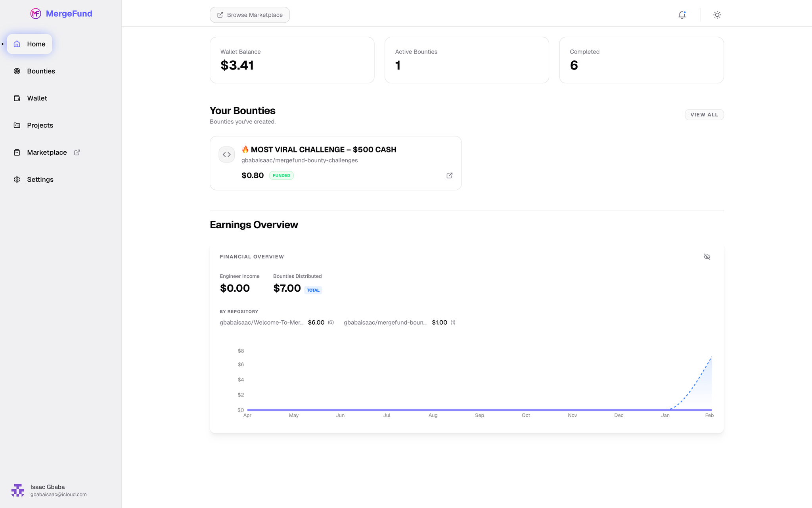The height and width of the screenshot is (508, 812).
Task: Select the Bounties target icon in sidebar
Action: click(x=17, y=71)
